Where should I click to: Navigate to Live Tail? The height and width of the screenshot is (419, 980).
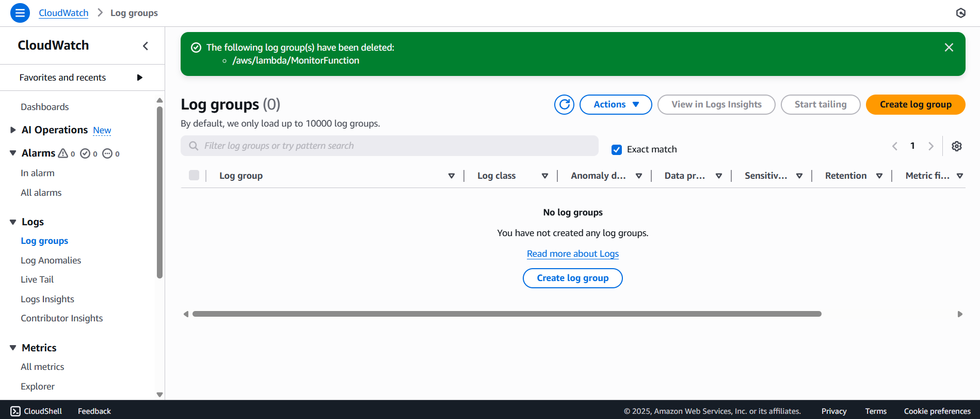(x=37, y=280)
